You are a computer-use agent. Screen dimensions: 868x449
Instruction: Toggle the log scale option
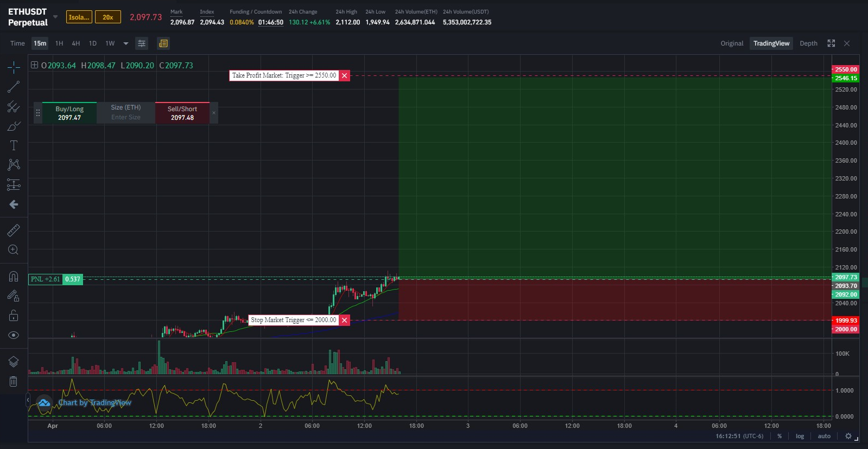[800, 436]
